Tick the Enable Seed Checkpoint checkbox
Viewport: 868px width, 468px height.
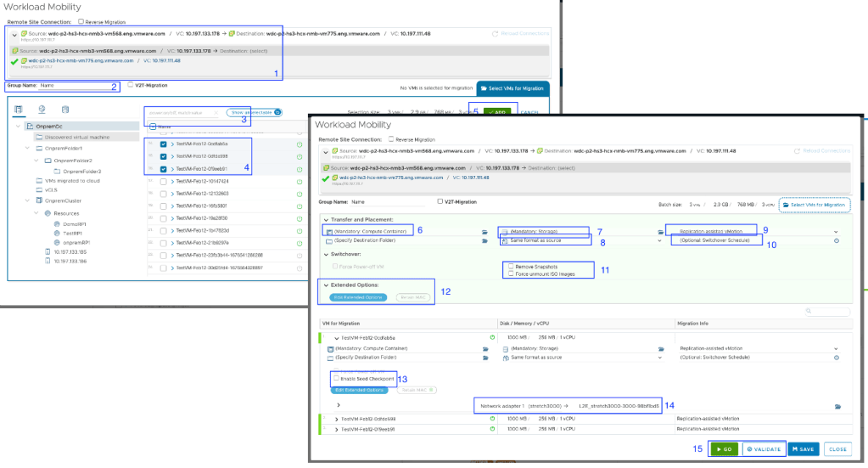tap(337, 378)
